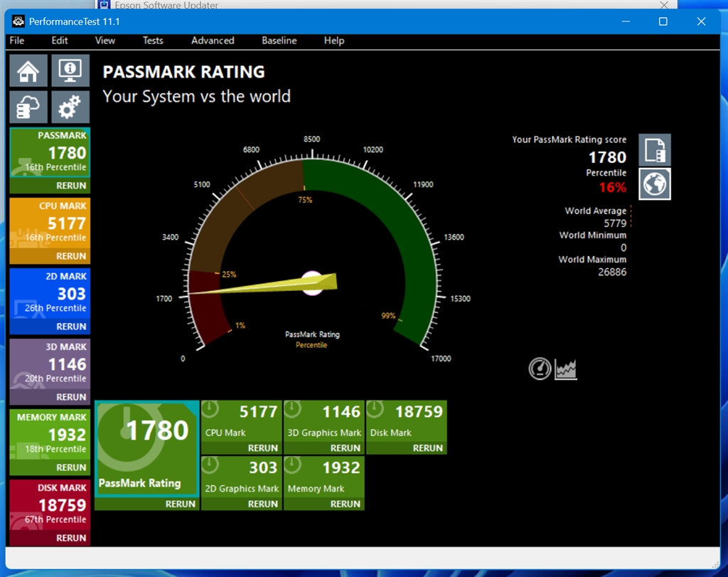
Task: Open the Advanced menu
Action: pos(213,41)
